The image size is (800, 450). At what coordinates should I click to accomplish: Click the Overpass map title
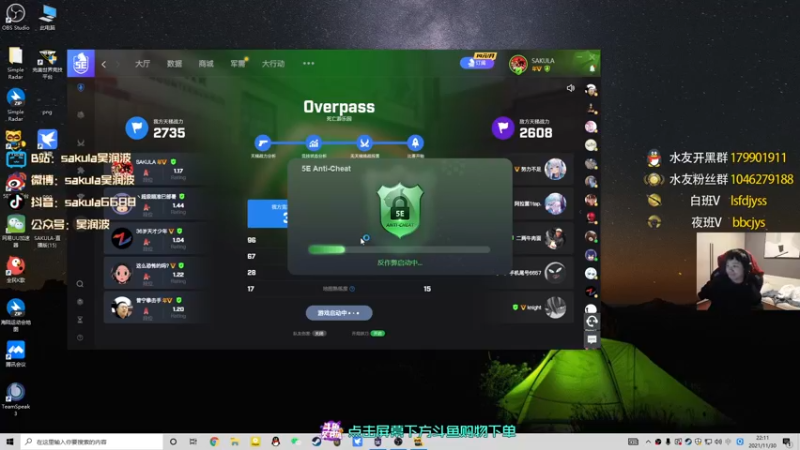pyautogui.click(x=339, y=107)
